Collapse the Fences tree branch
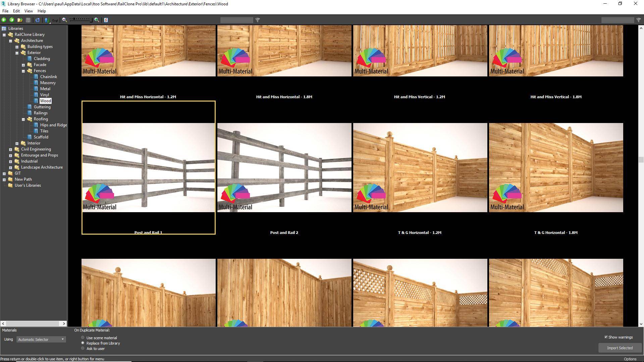 click(23, 71)
